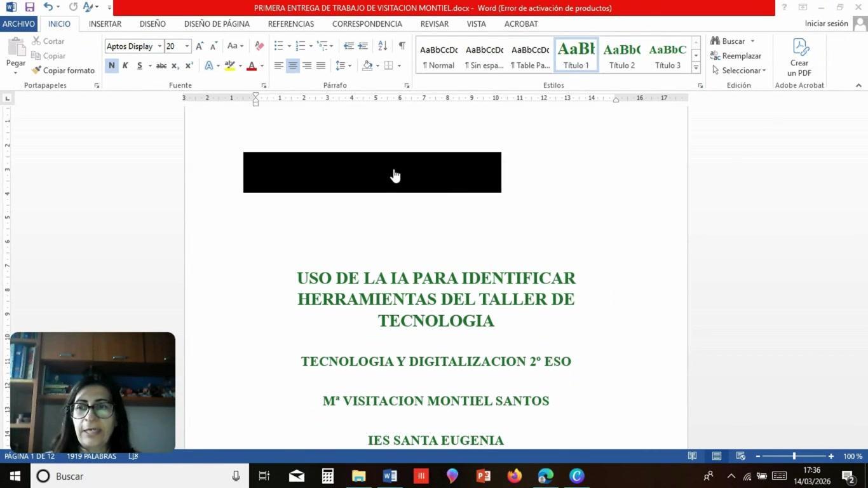Toggle subscript formatting
The height and width of the screenshot is (488, 868).
pyautogui.click(x=175, y=65)
